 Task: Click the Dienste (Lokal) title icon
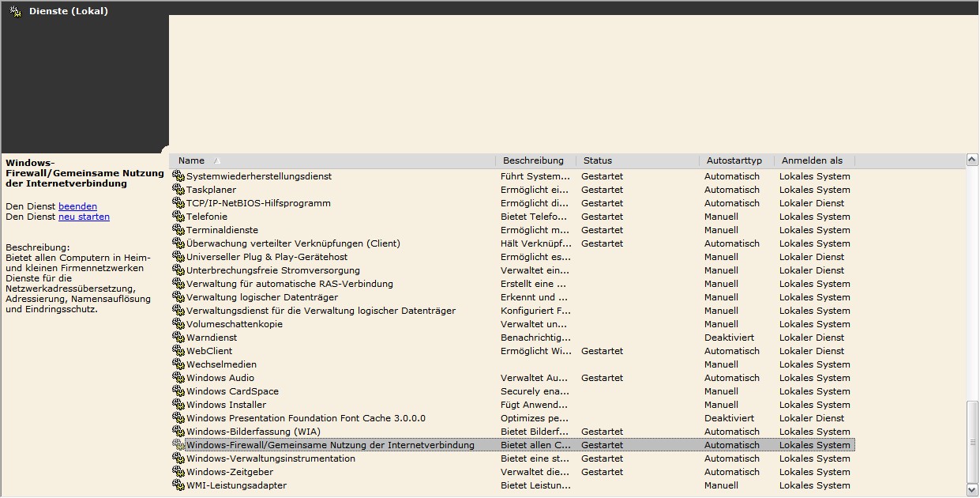(x=15, y=11)
